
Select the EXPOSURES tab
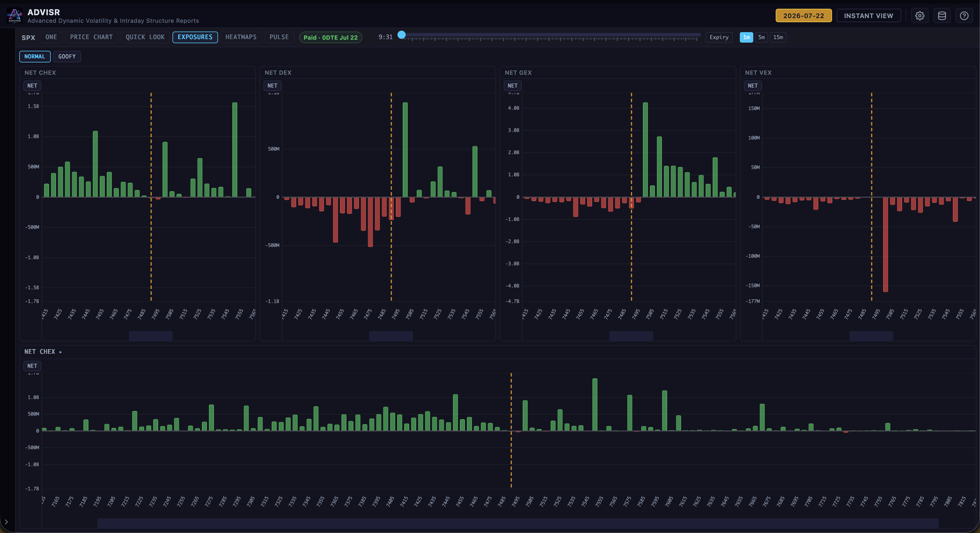pyautogui.click(x=195, y=37)
